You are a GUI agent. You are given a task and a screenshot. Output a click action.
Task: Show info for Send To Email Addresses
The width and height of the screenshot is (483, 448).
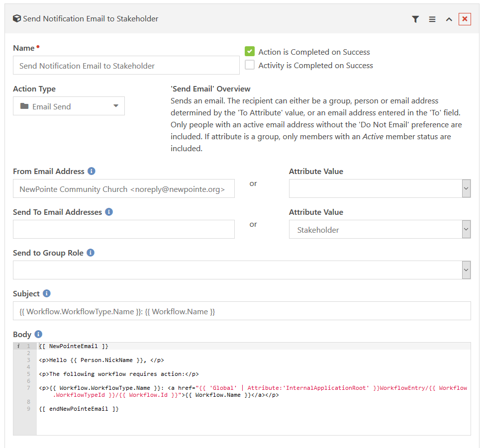tap(109, 212)
